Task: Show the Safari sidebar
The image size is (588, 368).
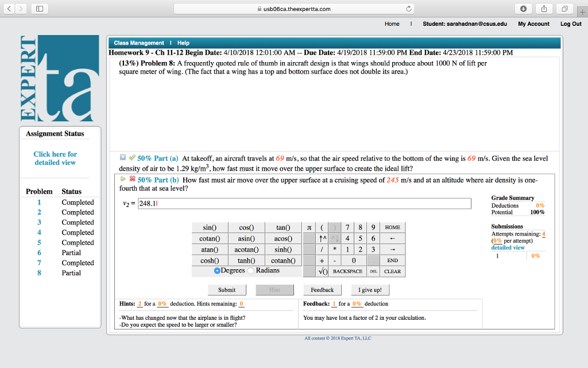Action: pos(39,9)
